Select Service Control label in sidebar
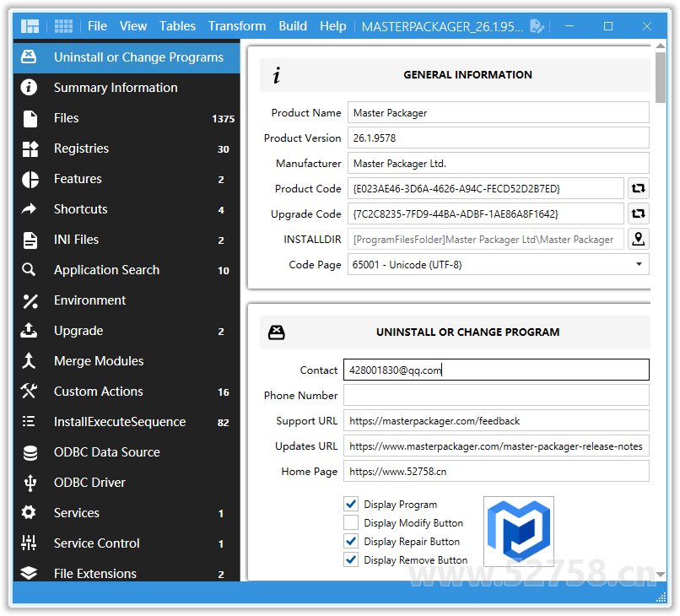Image resolution: width=680 pixels, height=616 pixels. (x=96, y=543)
